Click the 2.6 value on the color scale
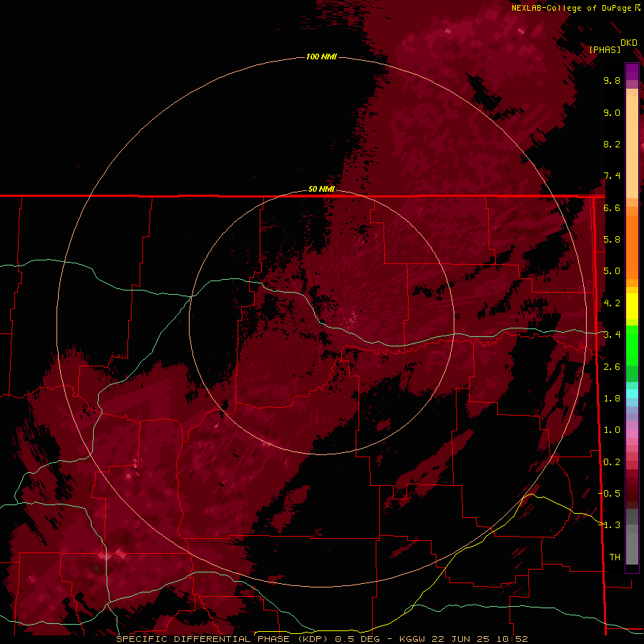Screen dimensions: 644x644 coord(612,367)
